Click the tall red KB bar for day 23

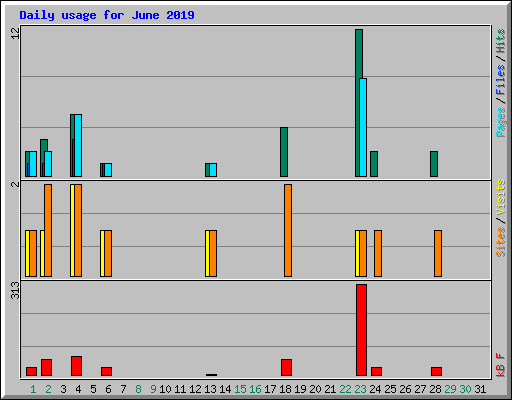362,330
